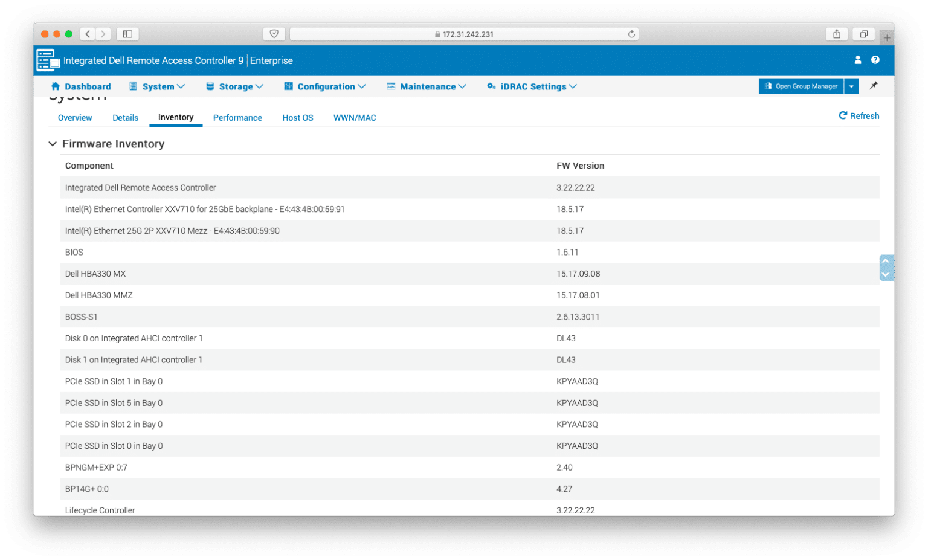Select PCIe SSD in Slot 0 row
This screenshot has height=560, width=928.
point(470,446)
